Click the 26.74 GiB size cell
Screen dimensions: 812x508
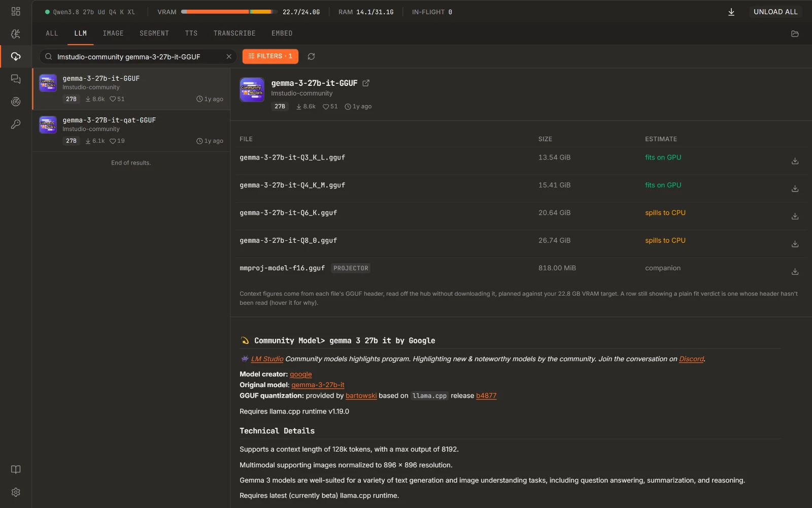click(x=554, y=240)
